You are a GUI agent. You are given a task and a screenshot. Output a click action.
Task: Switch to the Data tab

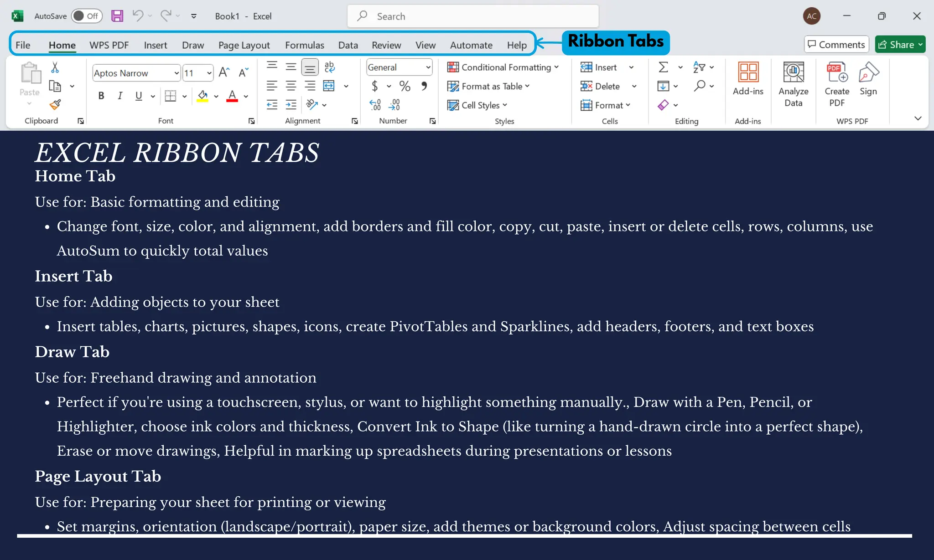(x=348, y=45)
